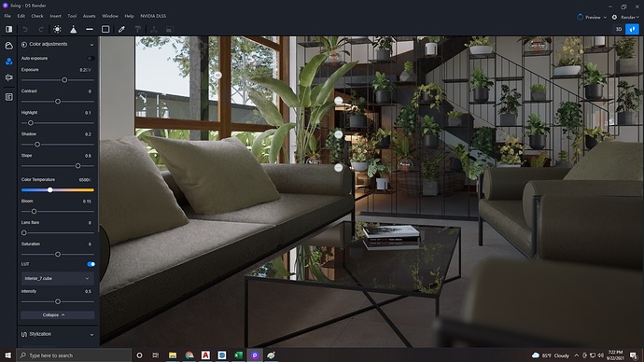Click the Color Temperature slider handle
The image size is (644, 362).
50,190
